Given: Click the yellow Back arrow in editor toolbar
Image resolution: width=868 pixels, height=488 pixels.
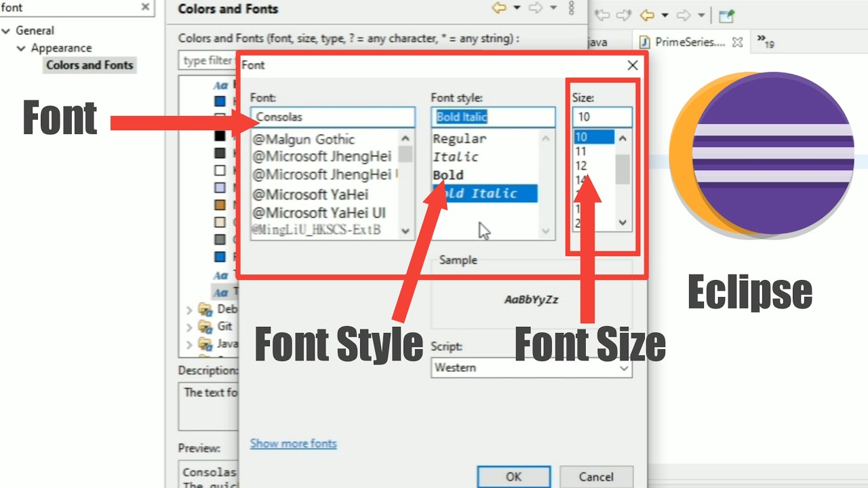Looking at the screenshot, I should [647, 15].
